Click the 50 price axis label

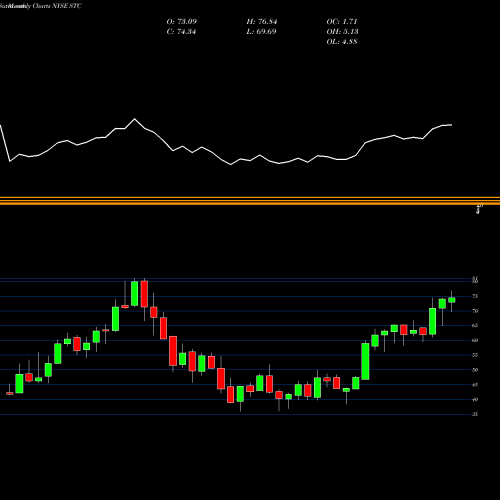475,370
